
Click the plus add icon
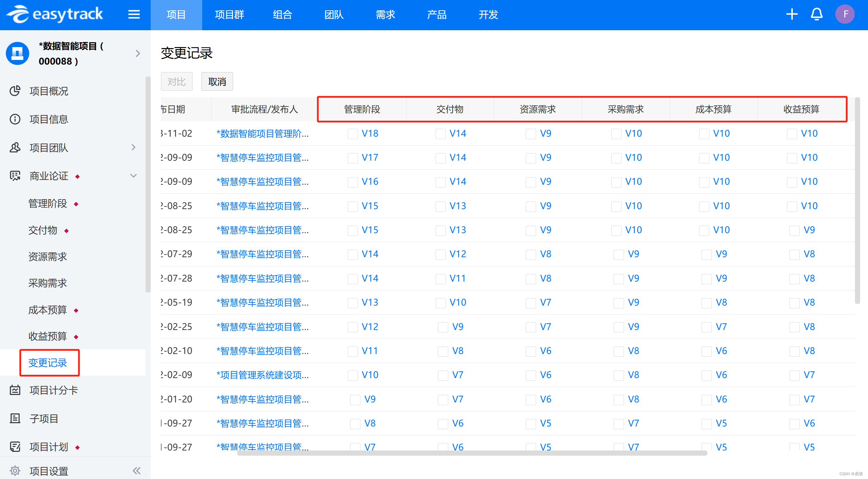792,14
